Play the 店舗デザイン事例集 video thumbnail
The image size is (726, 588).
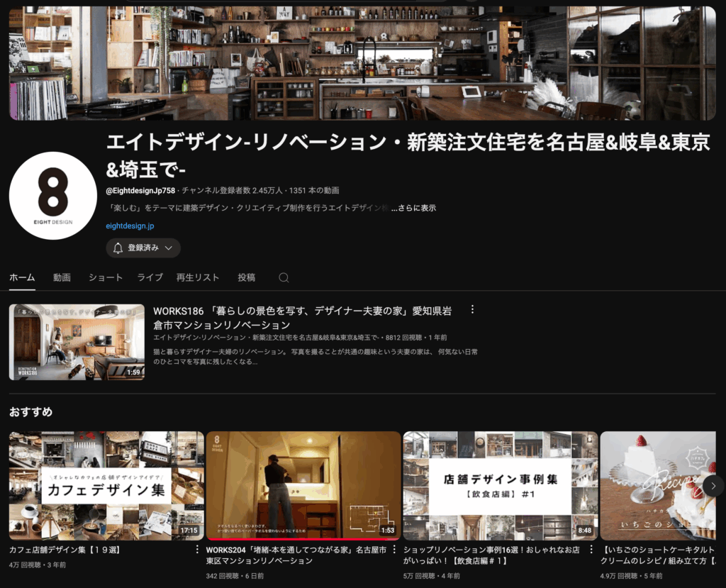[501, 485]
